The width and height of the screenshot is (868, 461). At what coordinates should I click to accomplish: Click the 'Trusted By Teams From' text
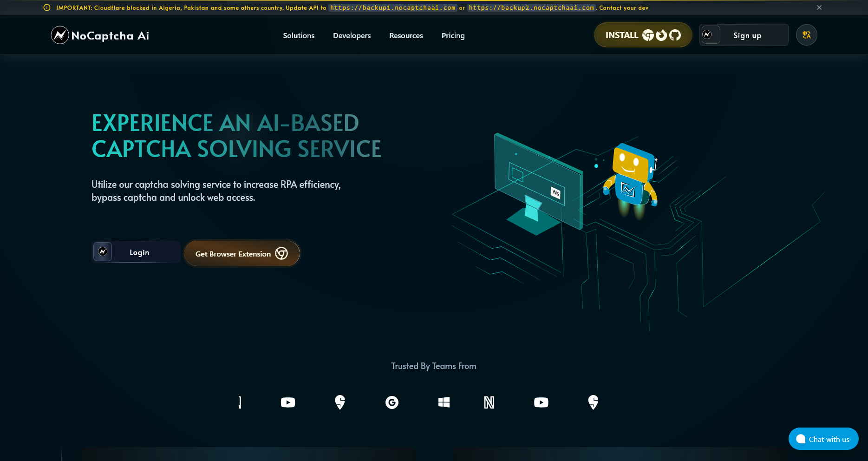click(434, 366)
